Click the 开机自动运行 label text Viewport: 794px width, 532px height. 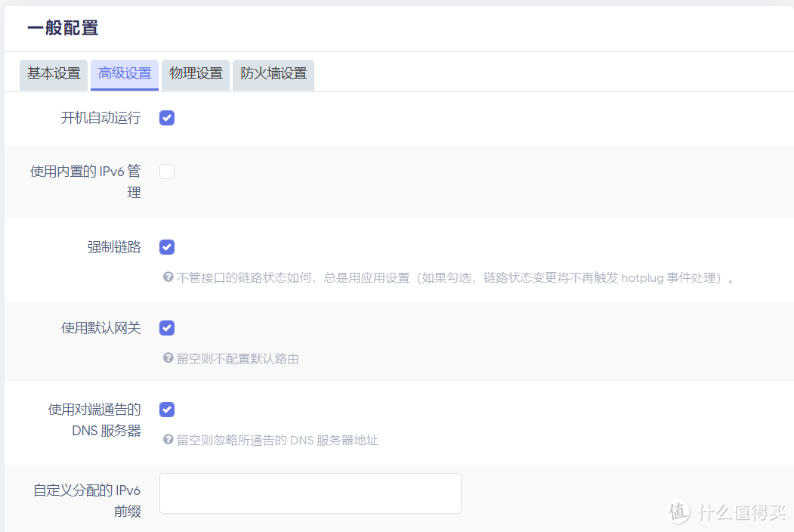100,118
